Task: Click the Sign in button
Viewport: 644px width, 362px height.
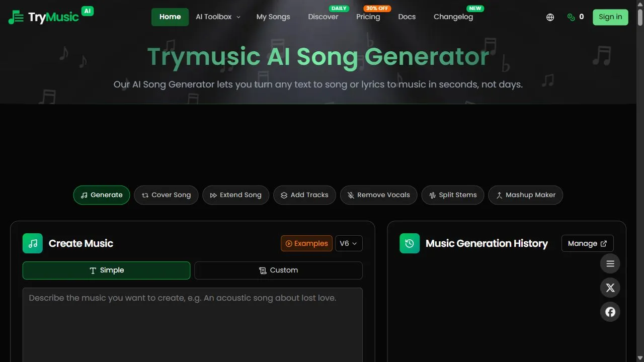Action: pos(610,17)
